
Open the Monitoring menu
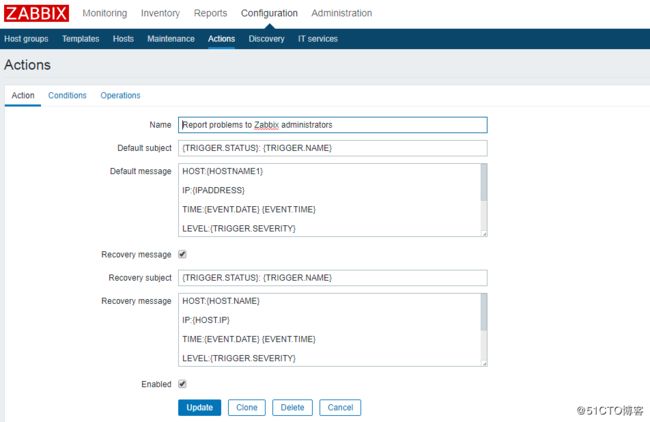[105, 13]
